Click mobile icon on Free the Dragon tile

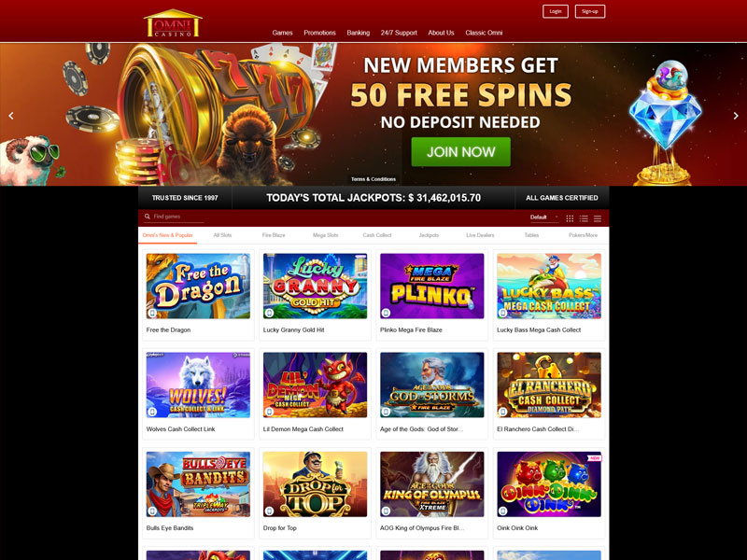[x=152, y=313]
